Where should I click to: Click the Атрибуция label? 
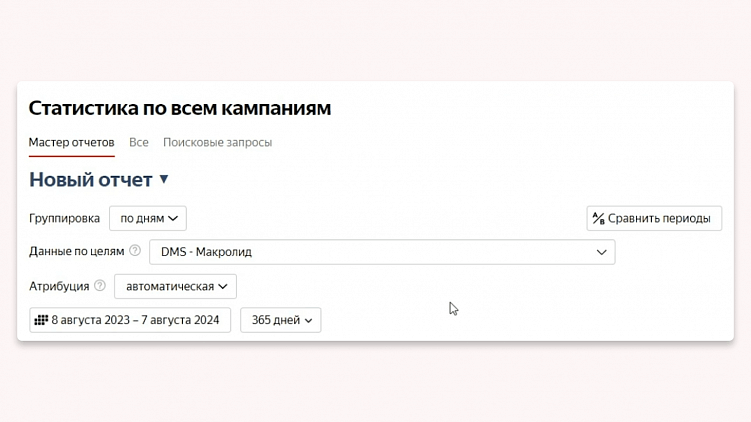click(59, 286)
